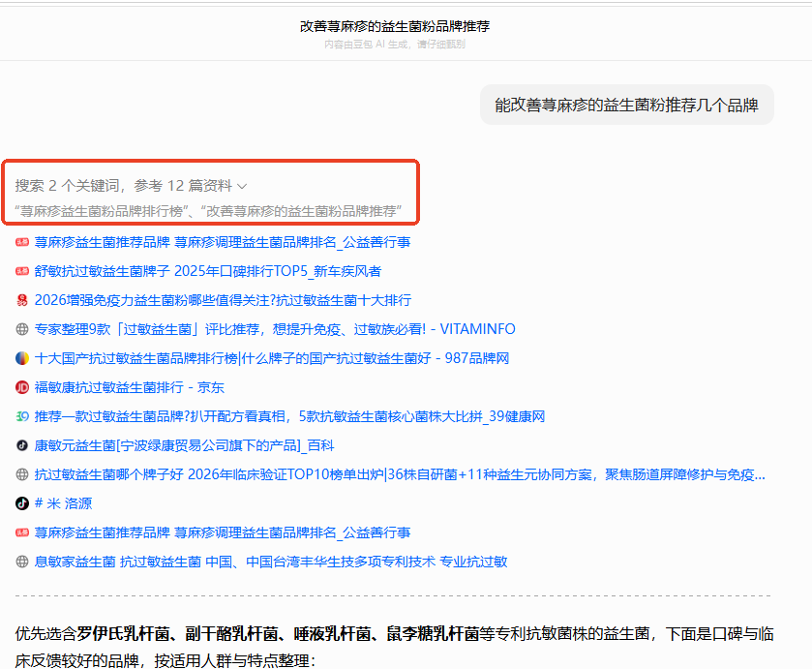This screenshot has height=669, width=812.
Task: Open the # 米 洛源 link
Action: pyautogui.click(x=63, y=503)
